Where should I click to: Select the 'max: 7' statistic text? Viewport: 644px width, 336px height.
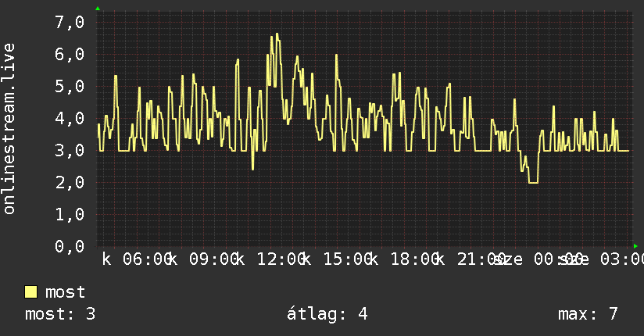click(588, 314)
